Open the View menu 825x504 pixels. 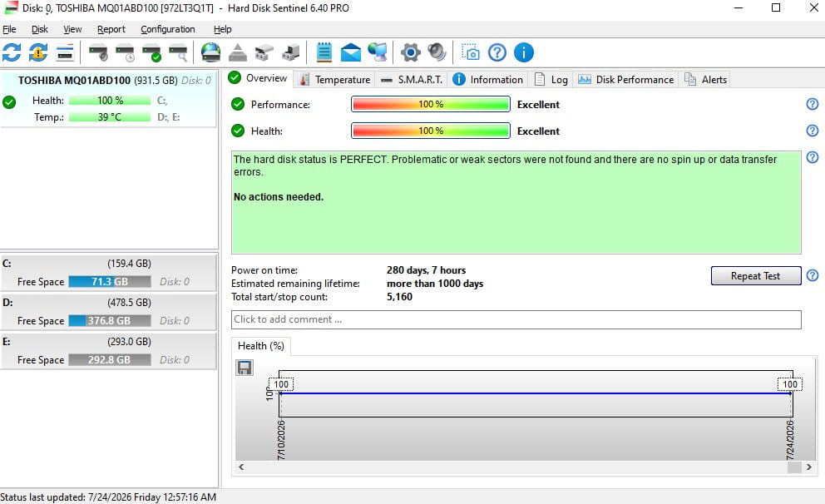72,29
